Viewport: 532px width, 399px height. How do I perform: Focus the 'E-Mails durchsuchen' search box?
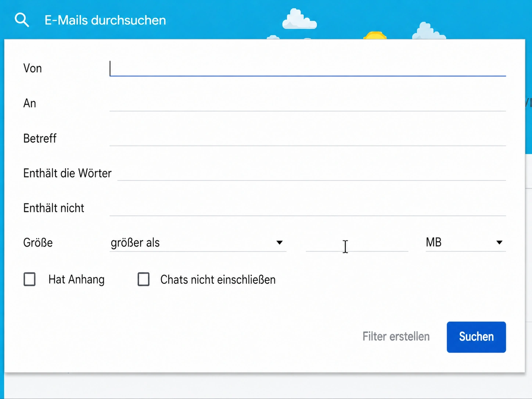pyautogui.click(x=105, y=20)
